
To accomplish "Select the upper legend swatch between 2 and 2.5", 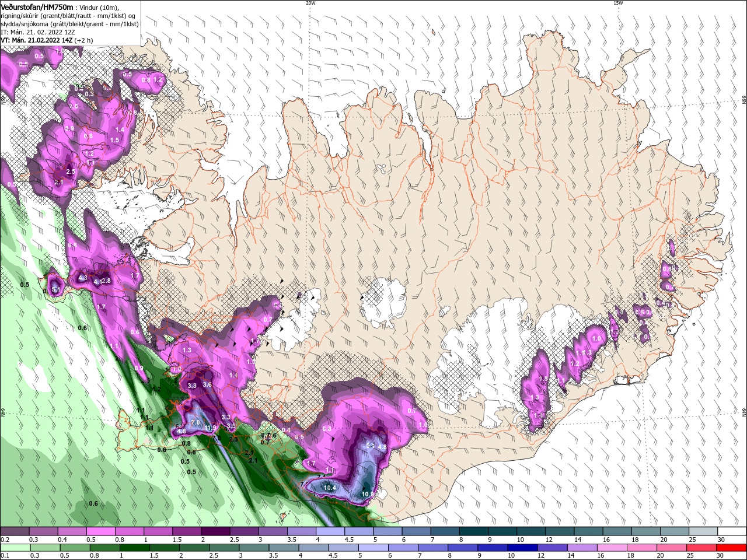I will click(215, 531).
